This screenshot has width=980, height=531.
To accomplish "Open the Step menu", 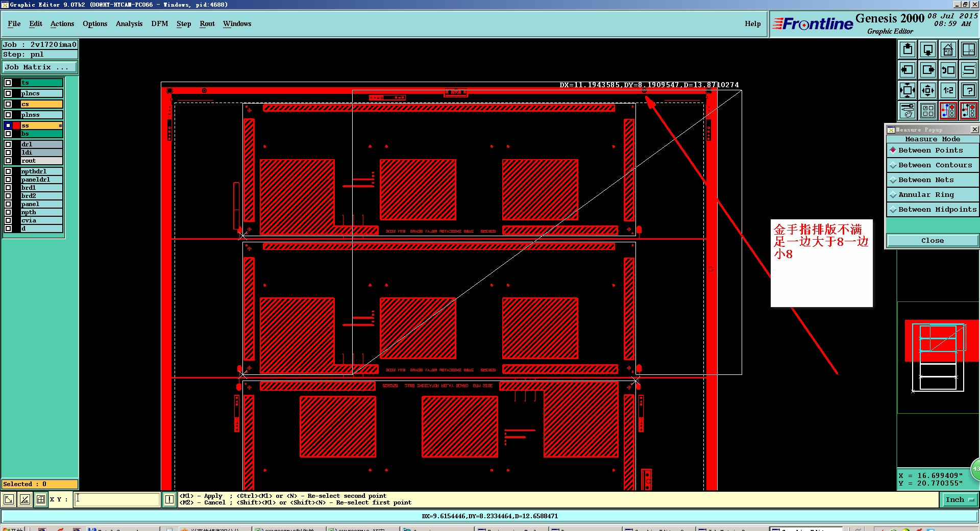I will [184, 24].
